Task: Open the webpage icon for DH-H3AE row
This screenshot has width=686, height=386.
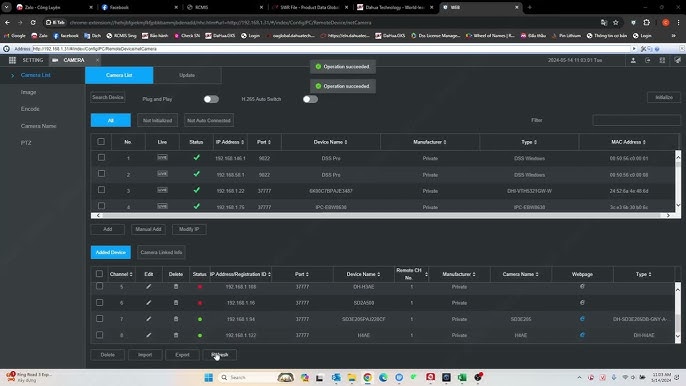Action: click(x=582, y=286)
